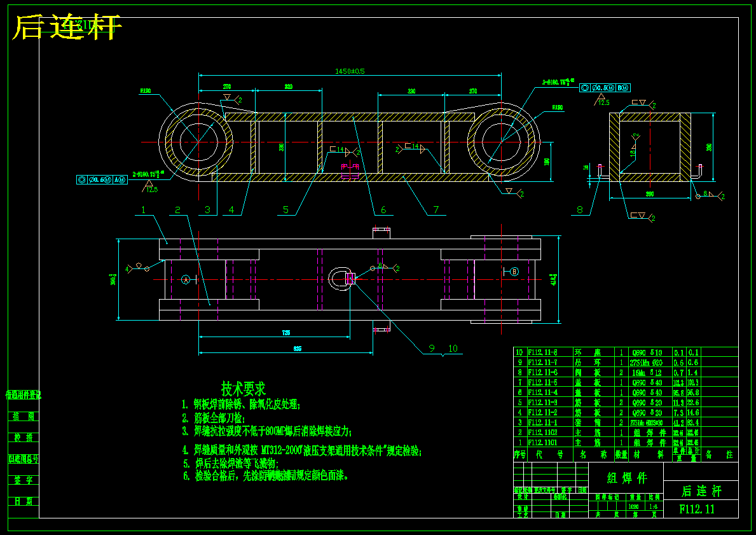Select the 材料 column header
Viewport: 756px width, 535px height.
pos(649,454)
